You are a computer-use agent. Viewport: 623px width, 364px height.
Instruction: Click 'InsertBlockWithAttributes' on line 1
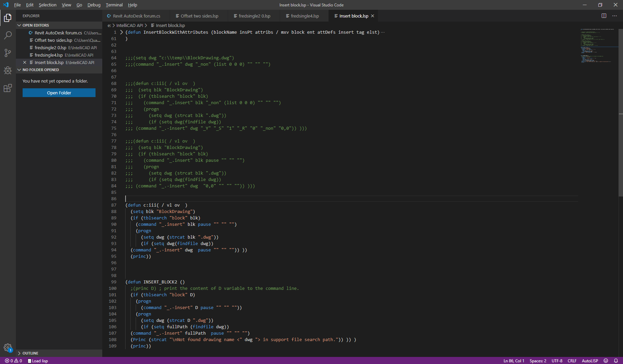point(176,32)
